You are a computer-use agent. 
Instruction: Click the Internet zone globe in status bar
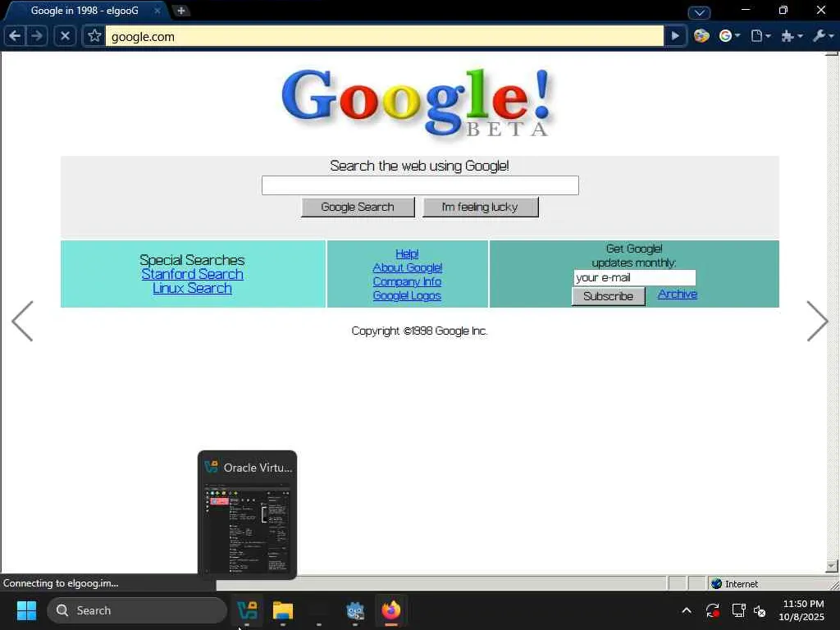(717, 583)
